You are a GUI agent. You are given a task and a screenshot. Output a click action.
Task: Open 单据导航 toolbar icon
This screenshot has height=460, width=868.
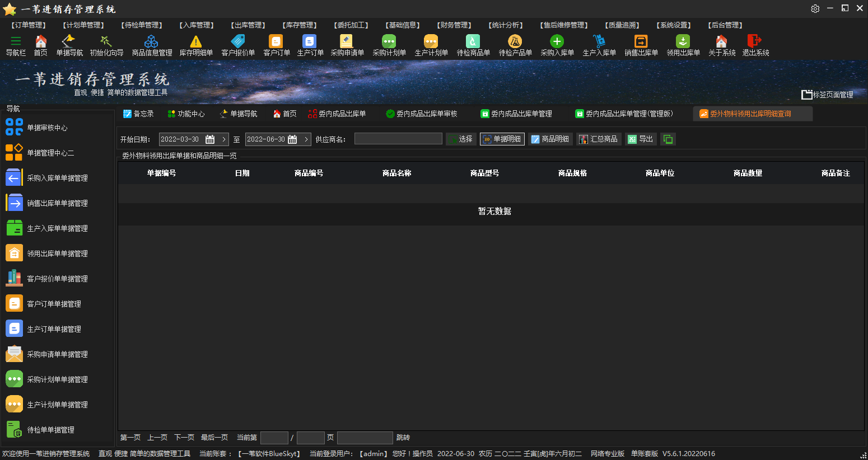(x=69, y=45)
